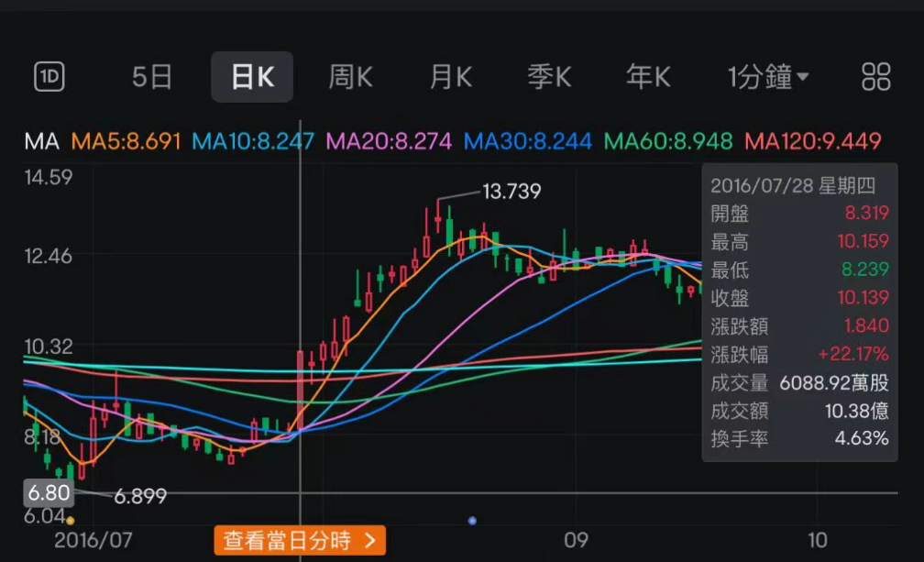
Task: Click the 6.899 low price label
Action: [140, 497]
